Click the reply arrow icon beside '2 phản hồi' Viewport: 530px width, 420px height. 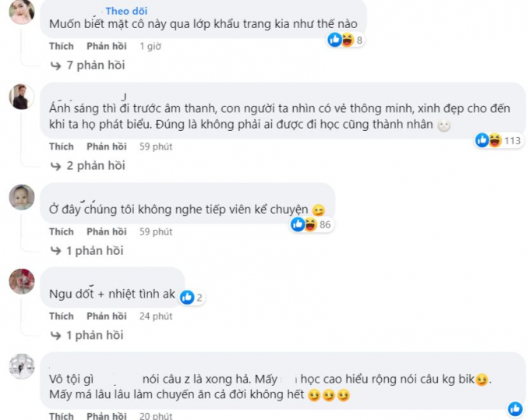tap(55, 166)
